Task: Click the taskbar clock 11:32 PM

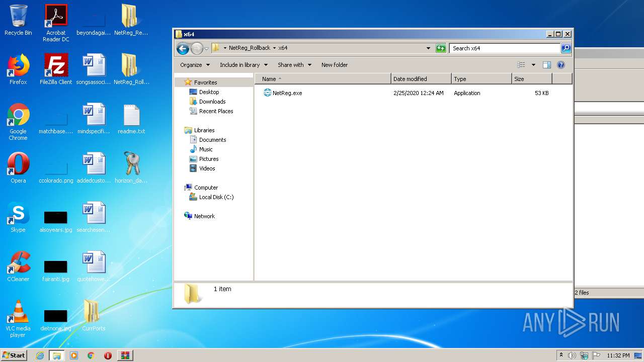Action: point(618,355)
